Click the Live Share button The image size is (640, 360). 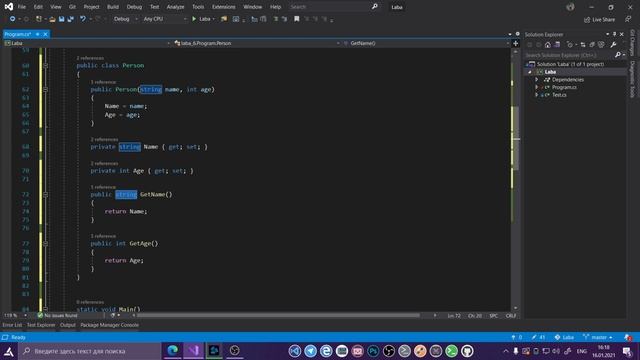600,20
